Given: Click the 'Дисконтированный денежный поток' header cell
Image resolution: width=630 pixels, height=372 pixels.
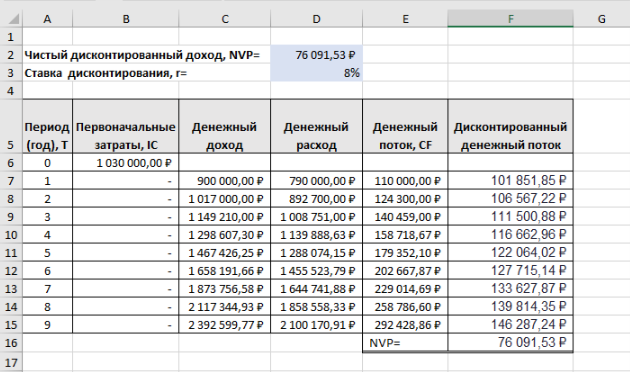Looking at the screenshot, I should tap(510, 126).
